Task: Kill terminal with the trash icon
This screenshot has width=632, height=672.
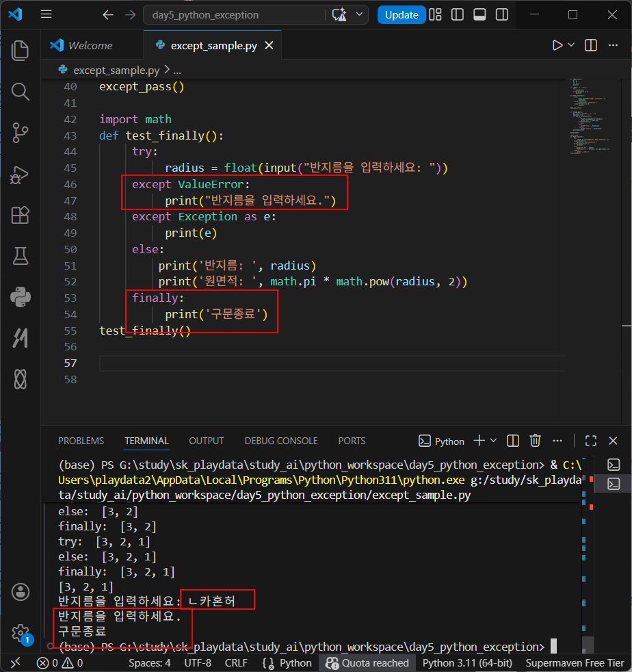Action: tap(535, 441)
